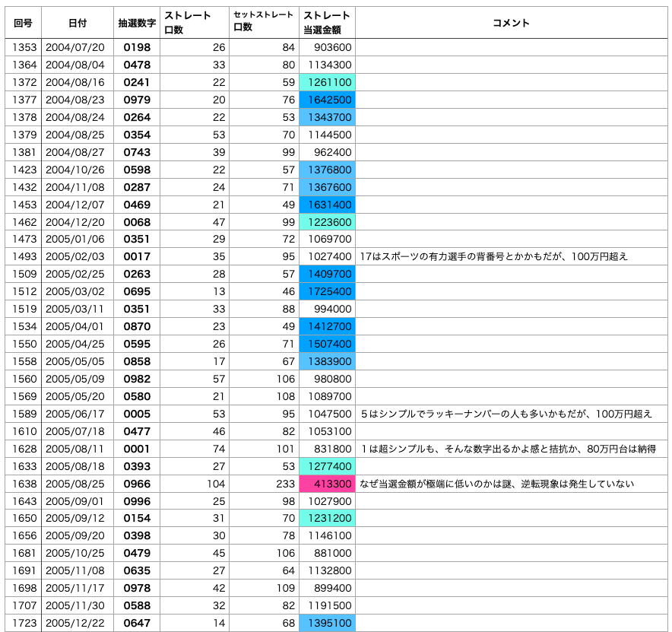
Task: Select drawn number 0398
Action: (x=137, y=535)
